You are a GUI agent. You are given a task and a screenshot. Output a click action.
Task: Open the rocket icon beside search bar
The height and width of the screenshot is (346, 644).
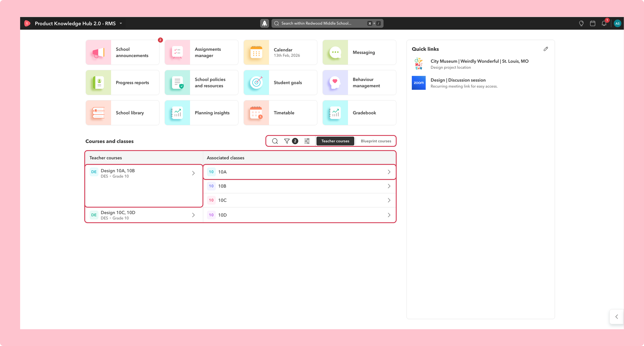264,23
